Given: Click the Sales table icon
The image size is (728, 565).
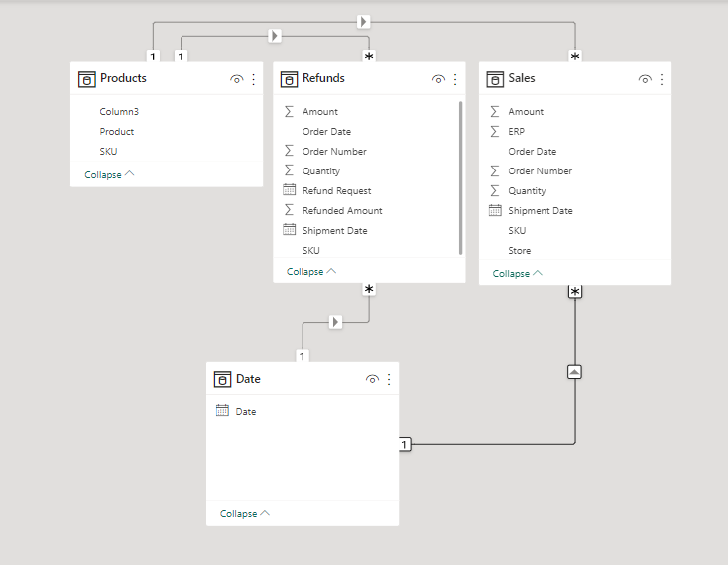Looking at the screenshot, I should (495, 79).
